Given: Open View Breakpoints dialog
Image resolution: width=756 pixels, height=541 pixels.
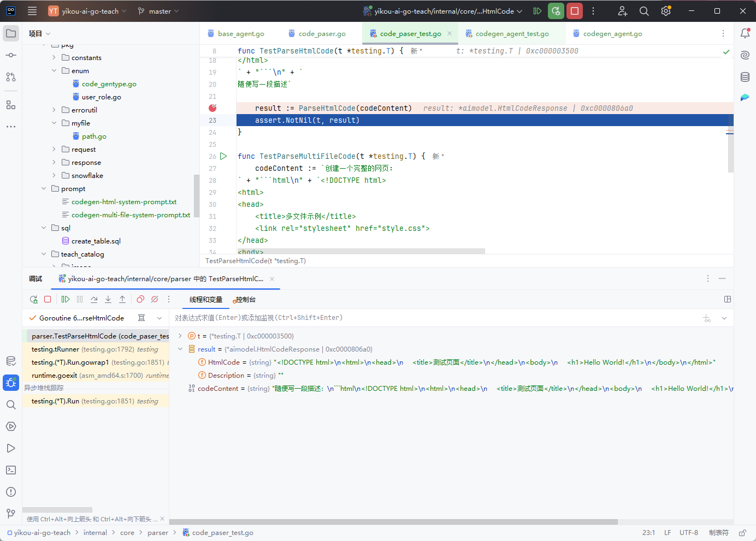Looking at the screenshot, I should point(140,299).
